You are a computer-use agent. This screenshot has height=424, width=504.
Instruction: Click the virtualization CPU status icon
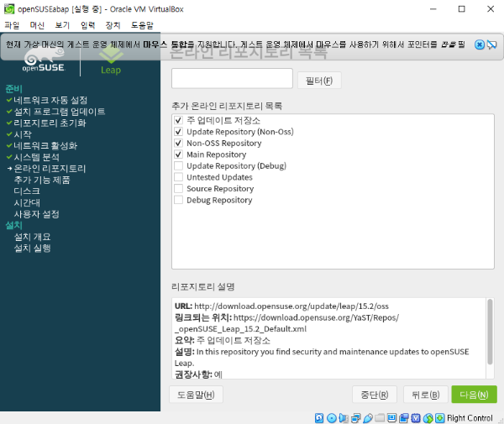click(x=416, y=418)
